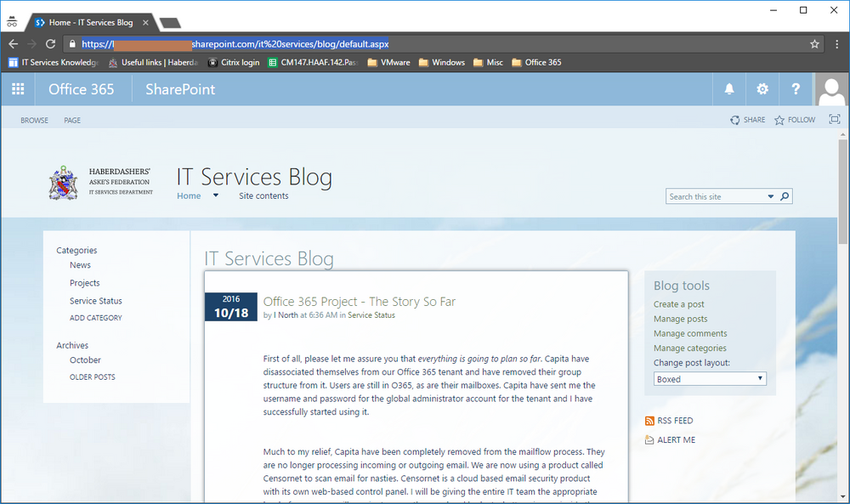View site security padlock info
The width and height of the screenshot is (850, 504).
[x=72, y=44]
